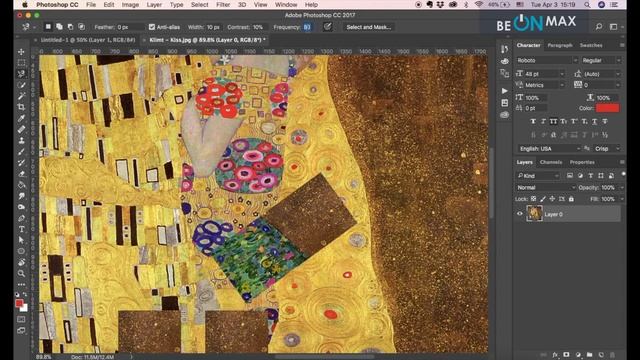The image size is (640, 360).
Task: Open the History panel icon
Action: (505, 49)
